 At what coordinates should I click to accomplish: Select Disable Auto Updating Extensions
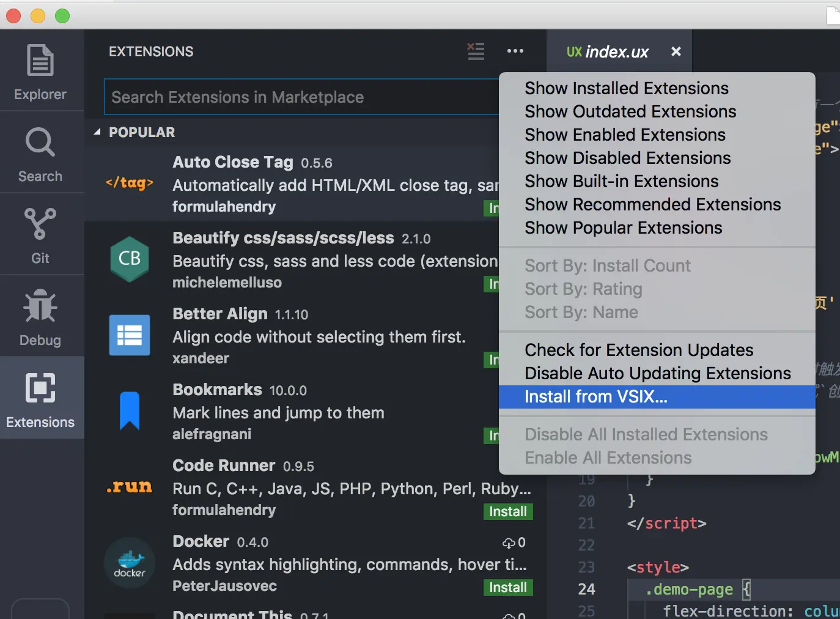point(658,374)
